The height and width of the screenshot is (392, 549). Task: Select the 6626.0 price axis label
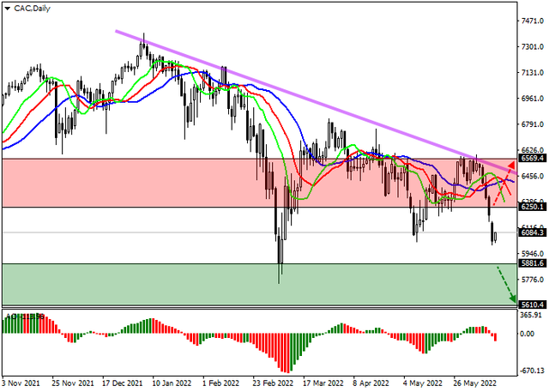[x=532, y=150]
